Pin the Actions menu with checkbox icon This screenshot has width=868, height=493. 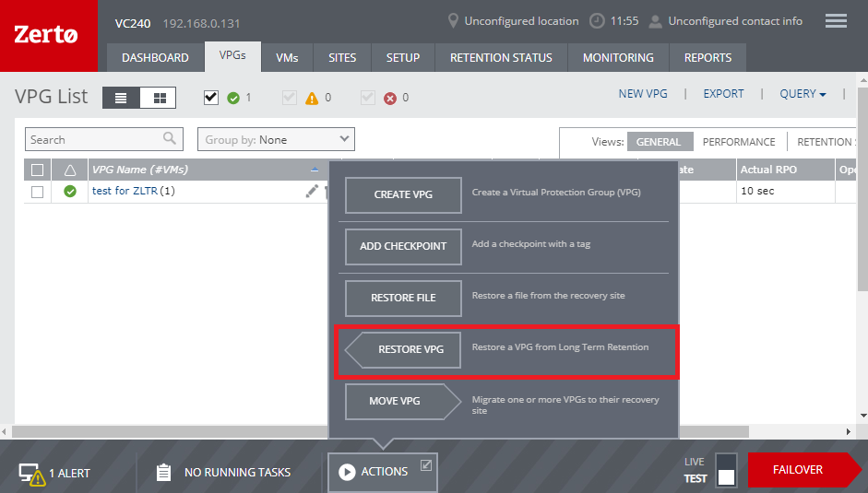click(x=425, y=464)
